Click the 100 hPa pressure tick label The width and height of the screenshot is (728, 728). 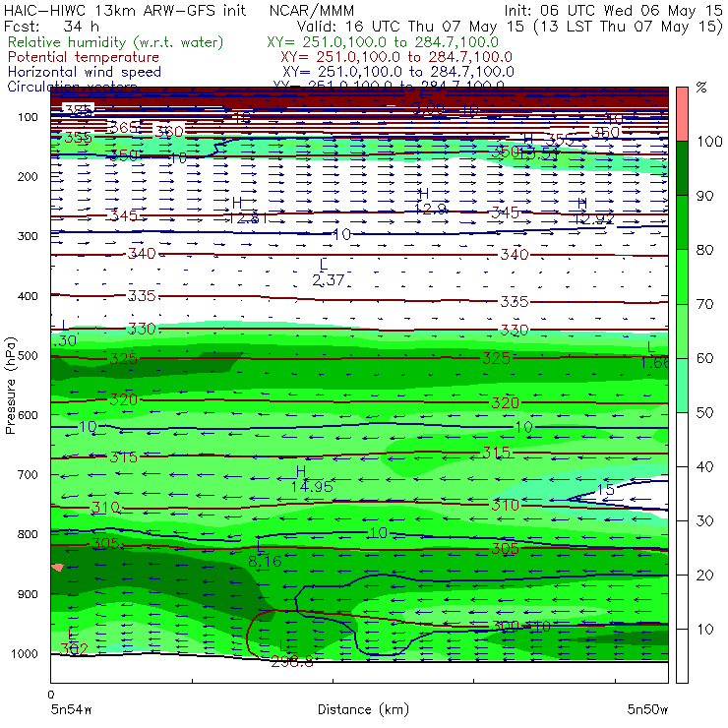click(x=28, y=116)
